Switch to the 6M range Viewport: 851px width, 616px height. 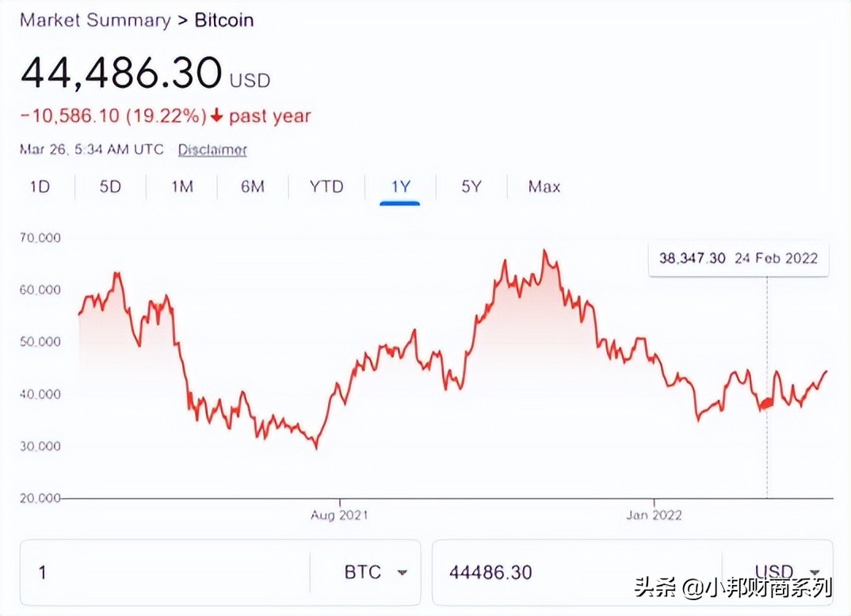pyautogui.click(x=252, y=187)
